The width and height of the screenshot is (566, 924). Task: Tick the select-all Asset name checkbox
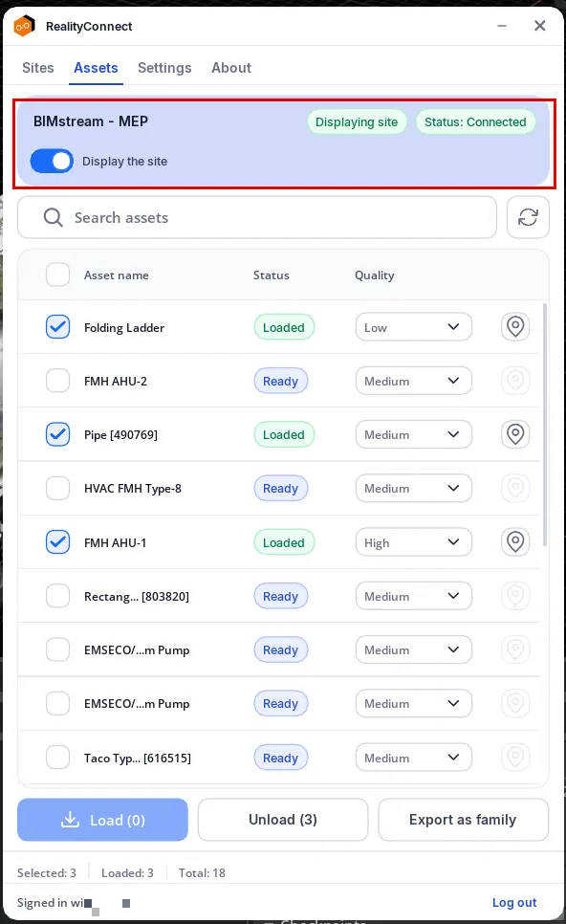coord(57,275)
